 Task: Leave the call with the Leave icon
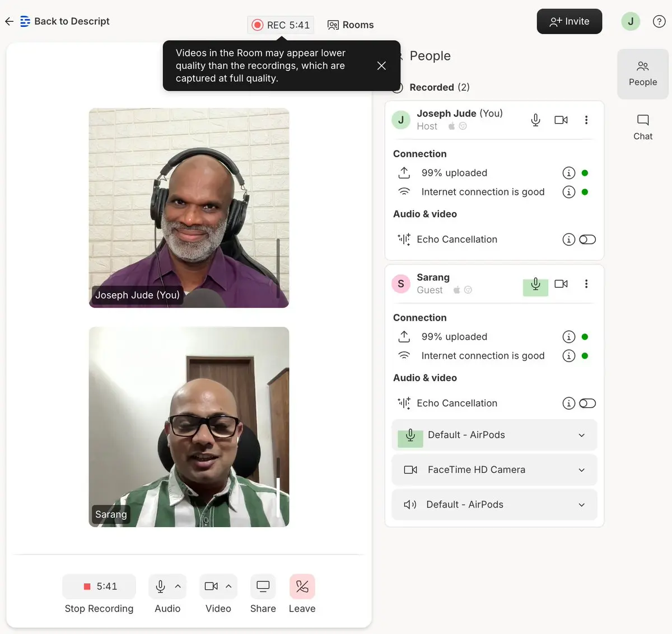(302, 586)
